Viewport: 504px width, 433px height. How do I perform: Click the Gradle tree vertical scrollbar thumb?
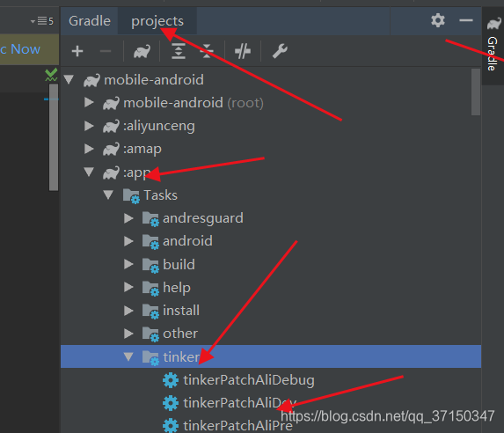(x=475, y=92)
